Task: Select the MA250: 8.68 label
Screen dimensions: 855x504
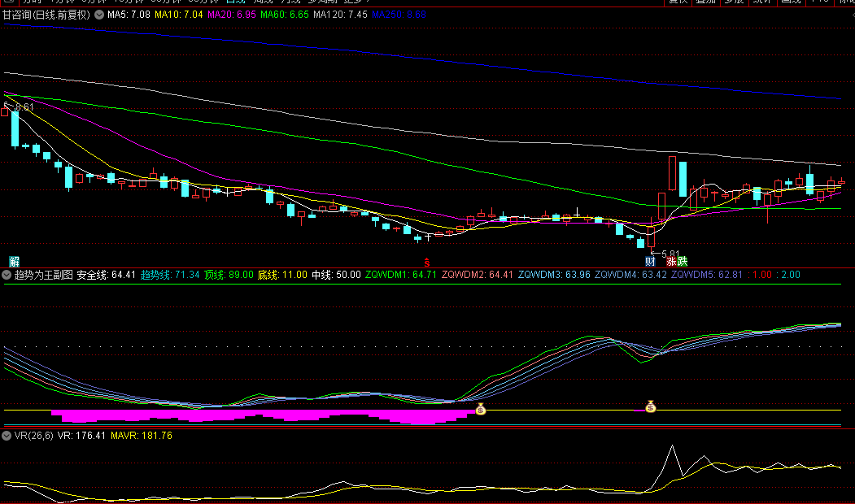Action: pos(399,15)
